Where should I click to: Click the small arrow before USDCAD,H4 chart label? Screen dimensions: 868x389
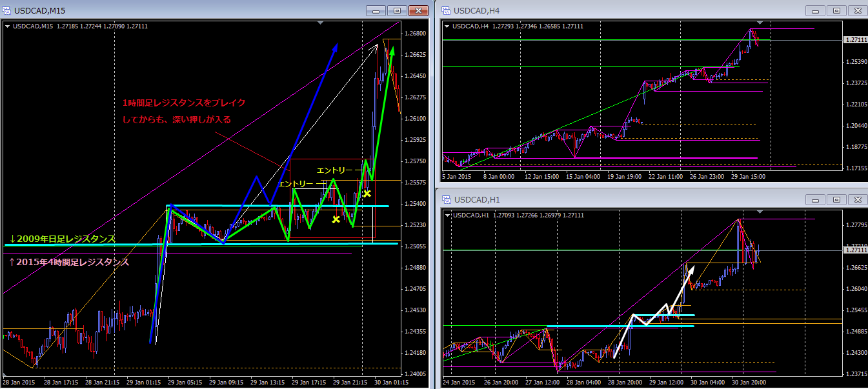[448, 26]
